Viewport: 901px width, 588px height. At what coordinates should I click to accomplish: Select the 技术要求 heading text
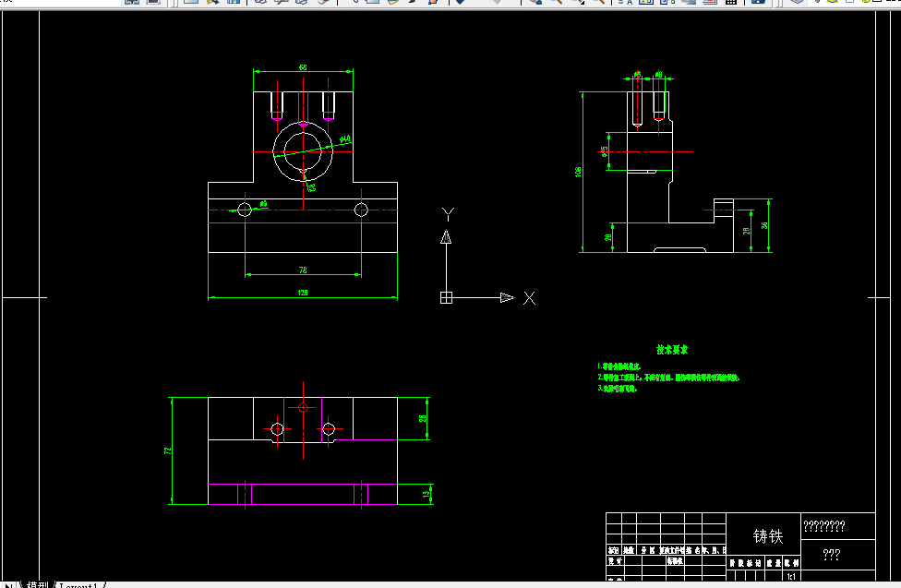coord(672,350)
